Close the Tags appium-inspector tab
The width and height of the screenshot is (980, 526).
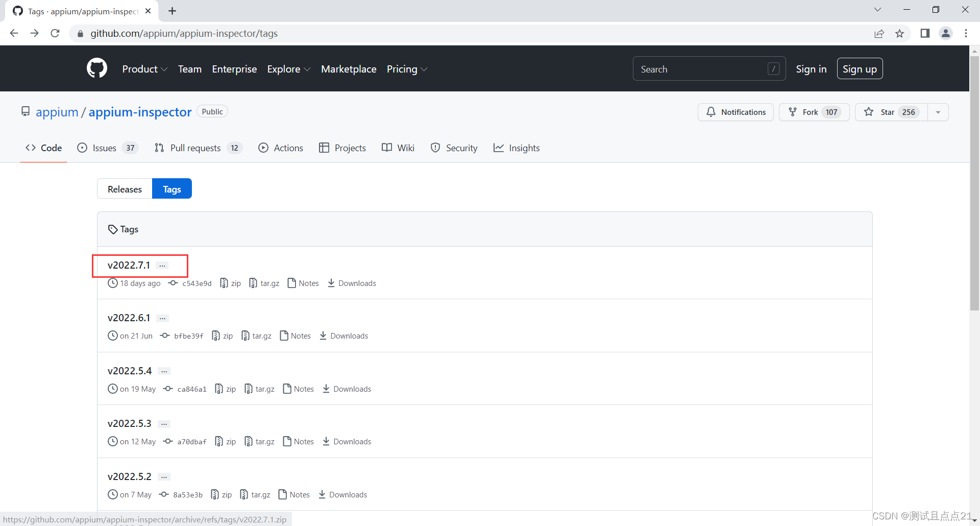coord(148,11)
